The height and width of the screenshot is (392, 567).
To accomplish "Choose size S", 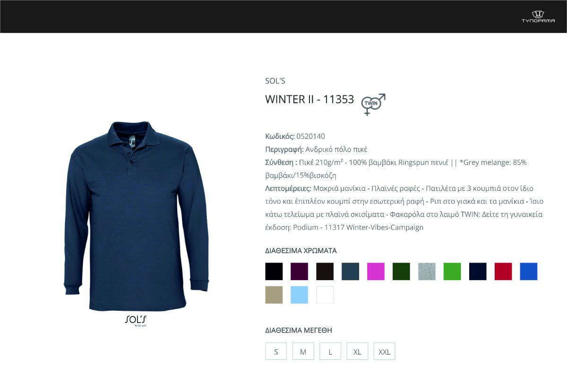I will (x=276, y=352).
